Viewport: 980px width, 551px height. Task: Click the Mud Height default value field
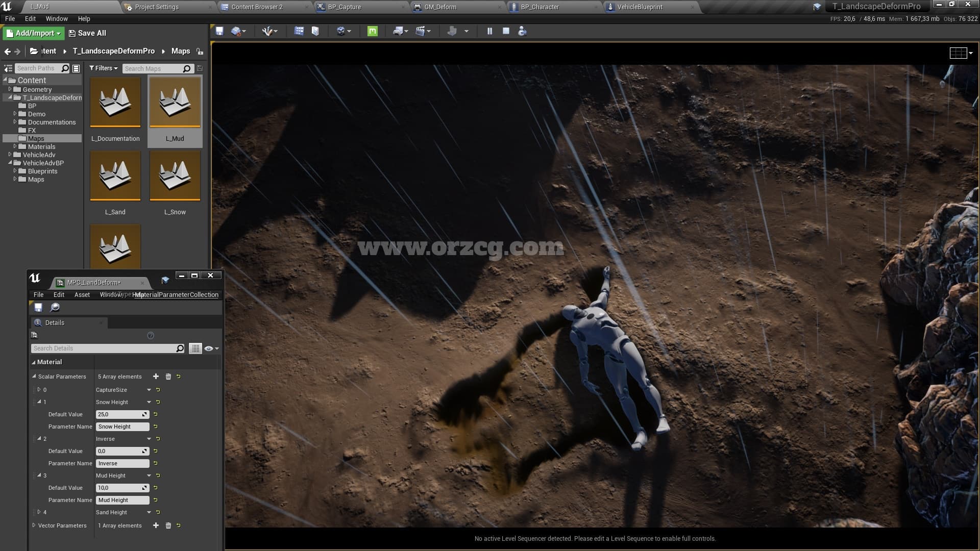(122, 488)
